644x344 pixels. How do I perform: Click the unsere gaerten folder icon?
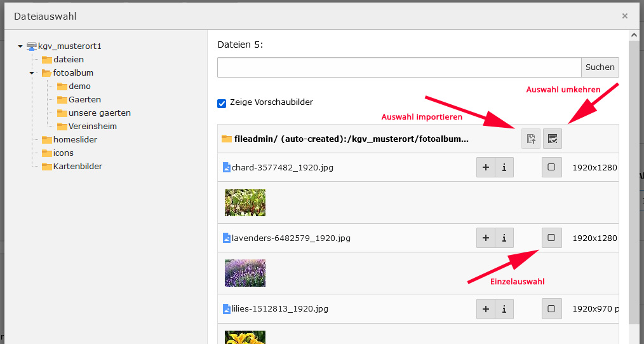(x=62, y=113)
